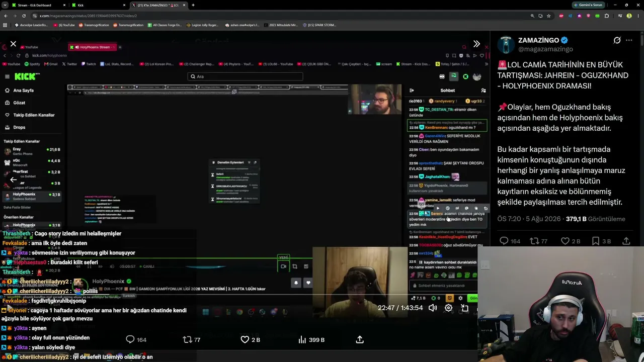644x362 pixels.
Task: Open the [0.5] SPARK STORM bookmark
Action: click(x=319, y=25)
